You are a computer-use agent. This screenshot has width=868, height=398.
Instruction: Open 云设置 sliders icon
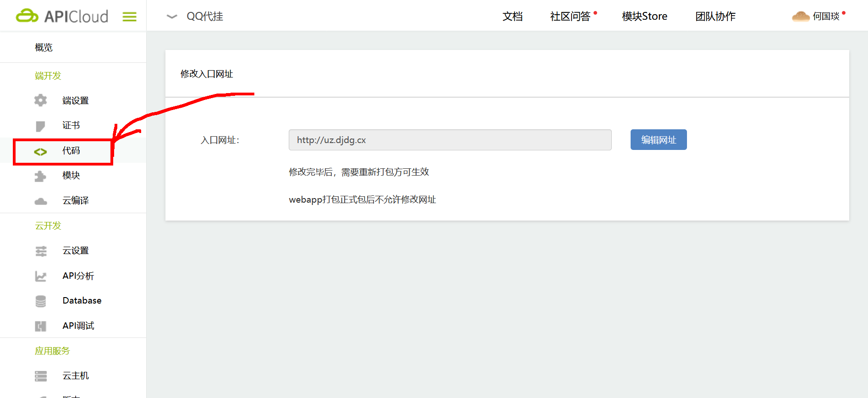41,251
